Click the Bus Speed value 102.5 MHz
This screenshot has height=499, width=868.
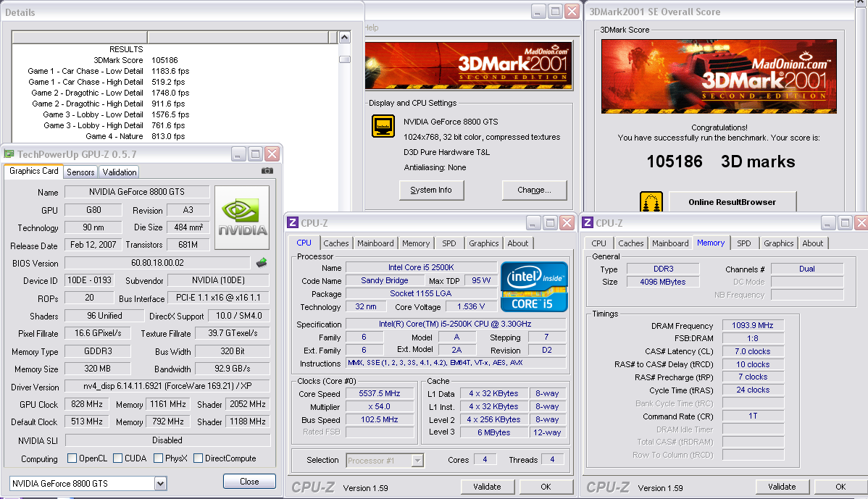point(379,419)
